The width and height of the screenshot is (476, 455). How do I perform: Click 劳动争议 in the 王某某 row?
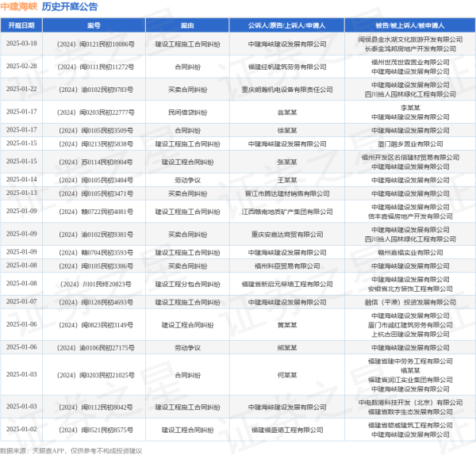(x=187, y=181)
